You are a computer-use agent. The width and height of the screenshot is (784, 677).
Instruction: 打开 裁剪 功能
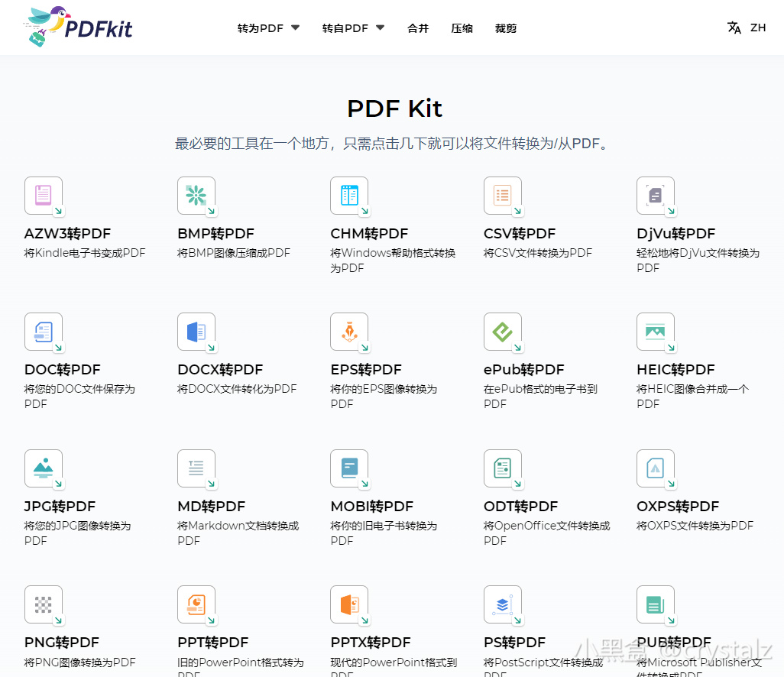pyautogui.click(x=506, y=28)
